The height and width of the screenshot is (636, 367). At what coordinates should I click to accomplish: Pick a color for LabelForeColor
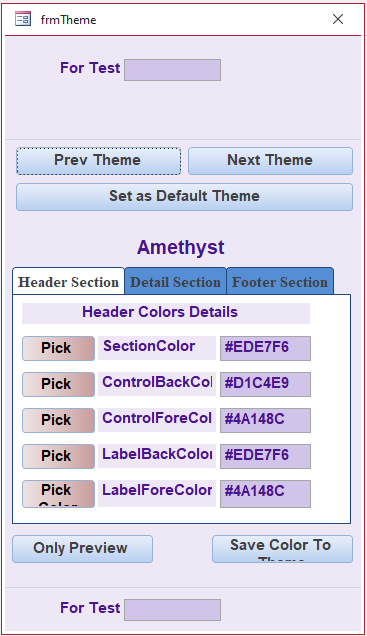(x=58, y=494)
